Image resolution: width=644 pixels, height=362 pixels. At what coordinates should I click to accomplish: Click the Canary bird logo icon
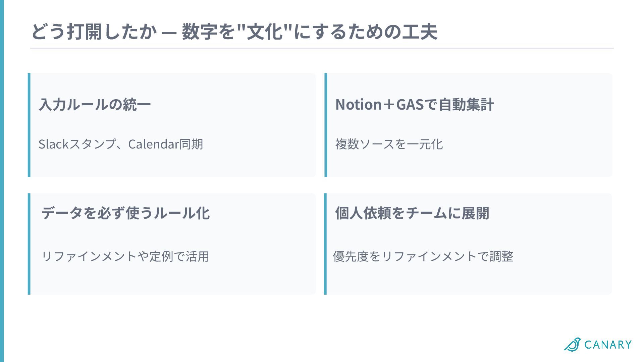point(572,344)
